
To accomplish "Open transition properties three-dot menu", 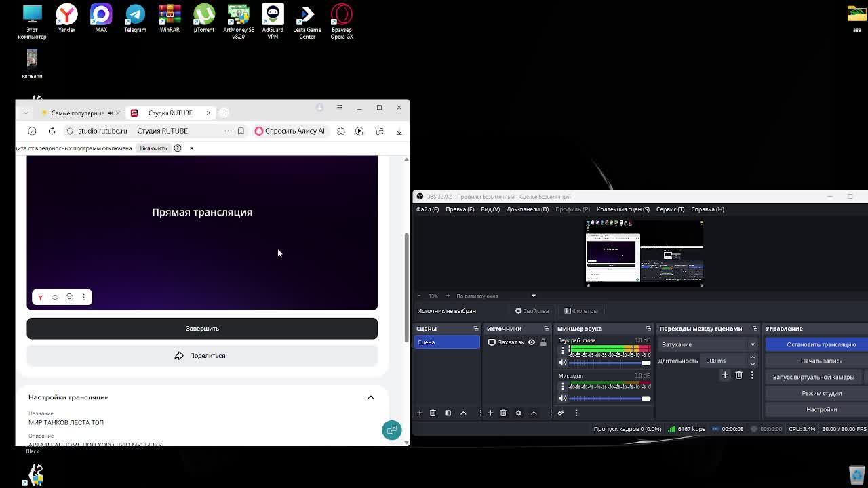I will (x=752, y=375).
